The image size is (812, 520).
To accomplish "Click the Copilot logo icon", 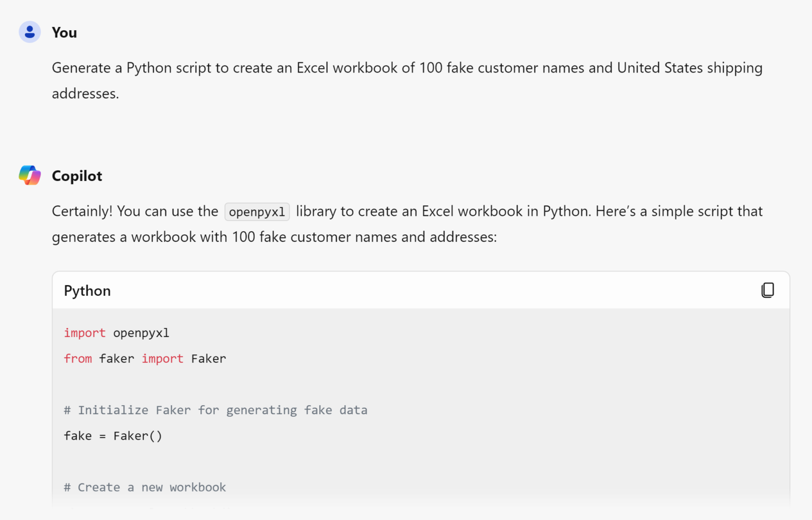I will [x=30, y=175].
